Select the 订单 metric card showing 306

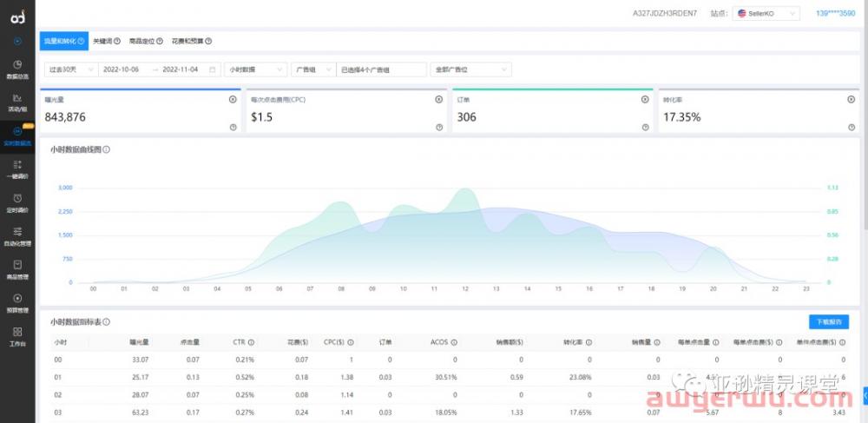552,110
